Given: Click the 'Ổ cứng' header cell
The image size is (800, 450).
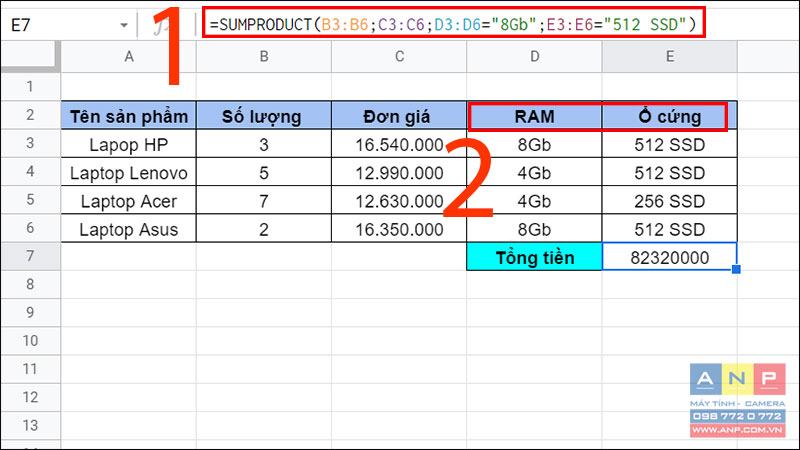Looking at the screenshot, I should (669, 115).
